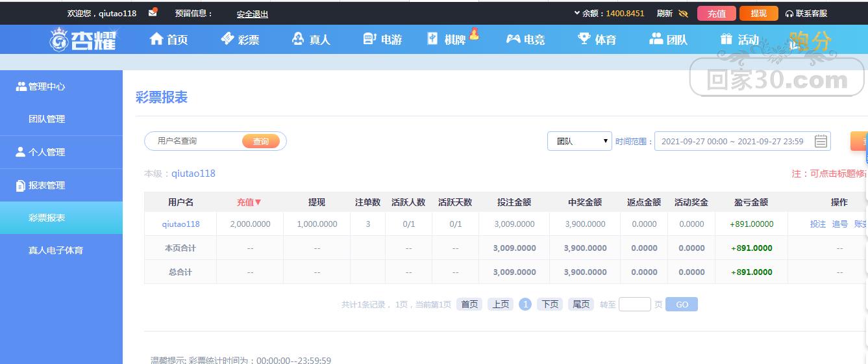Open the 投注 action for qiutao118

818,224
